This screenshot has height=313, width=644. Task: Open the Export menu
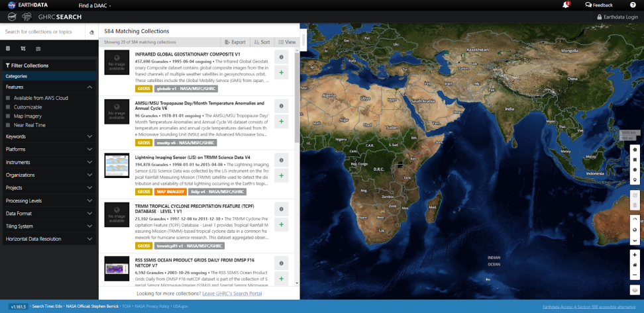click(x=235, y=42)
